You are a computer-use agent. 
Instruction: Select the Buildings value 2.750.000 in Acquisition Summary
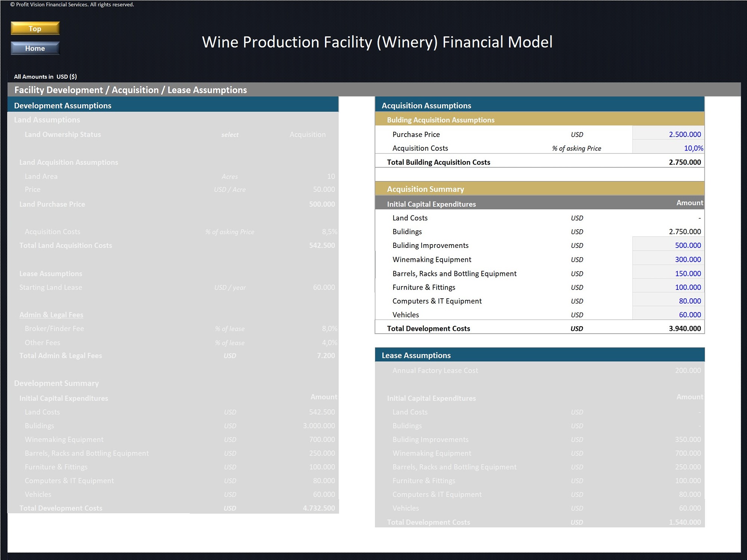click(x=685, y=232)
